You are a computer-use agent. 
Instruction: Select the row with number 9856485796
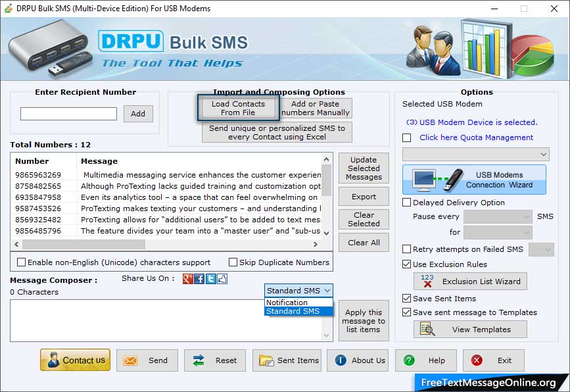(167, 231)
